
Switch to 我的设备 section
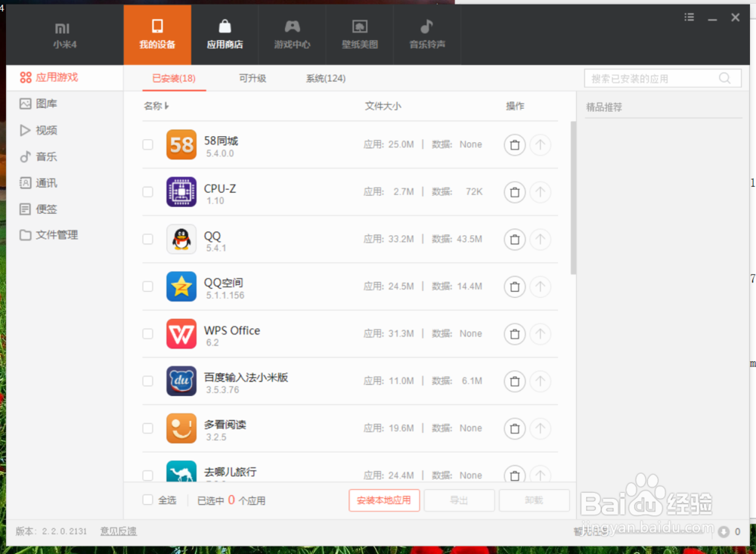pyautogui.click(x=157, y=36)
